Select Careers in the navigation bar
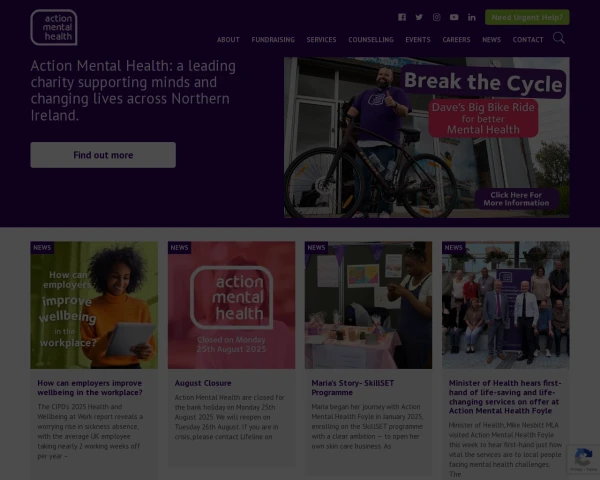Image resolution: width=600 pixels, height=480 pixels. click(x=456, y=39)
